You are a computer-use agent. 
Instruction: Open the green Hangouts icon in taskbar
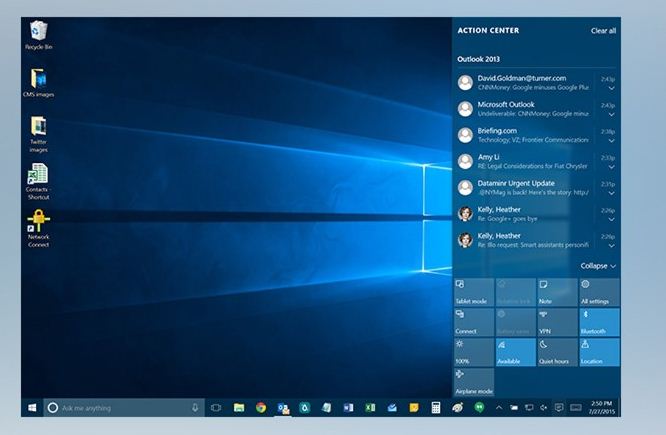point(479,407)
